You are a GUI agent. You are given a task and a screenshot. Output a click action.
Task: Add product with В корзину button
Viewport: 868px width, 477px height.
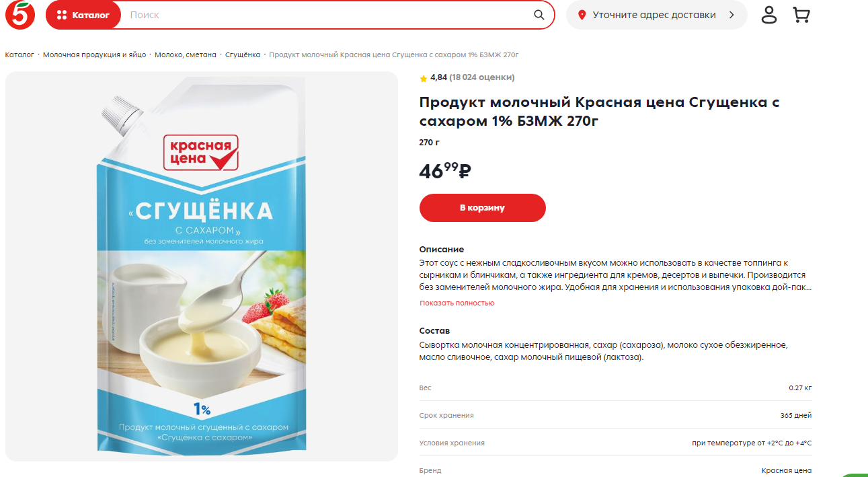483,208
